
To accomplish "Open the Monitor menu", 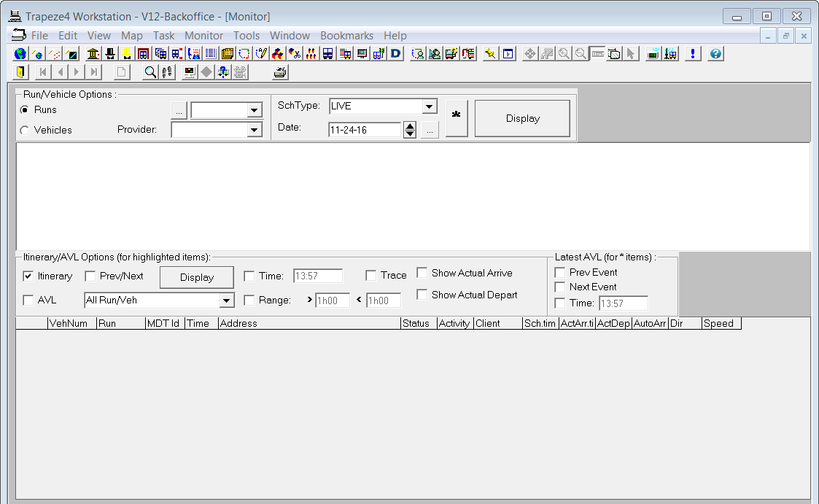I will tap(203, 36).
